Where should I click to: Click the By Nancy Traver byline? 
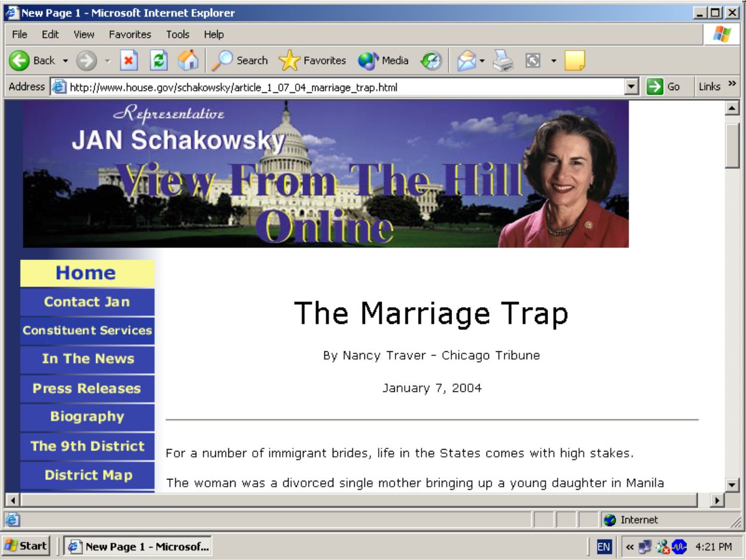(432, 356)
